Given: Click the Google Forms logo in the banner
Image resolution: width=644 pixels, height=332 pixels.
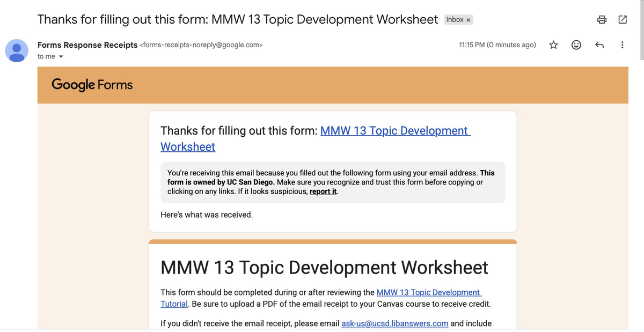Looking at the screenshot, I should pyautogui.click(x=92, y=85).
